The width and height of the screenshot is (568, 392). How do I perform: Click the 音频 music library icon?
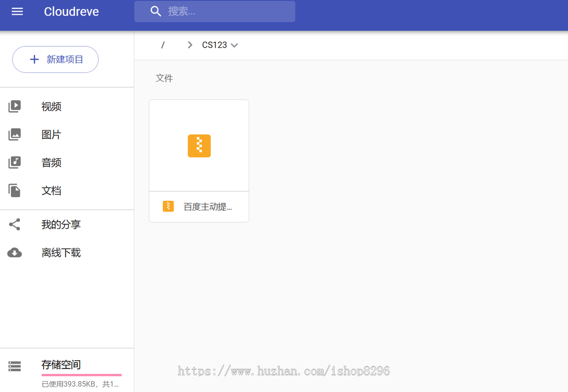[15, 162]
